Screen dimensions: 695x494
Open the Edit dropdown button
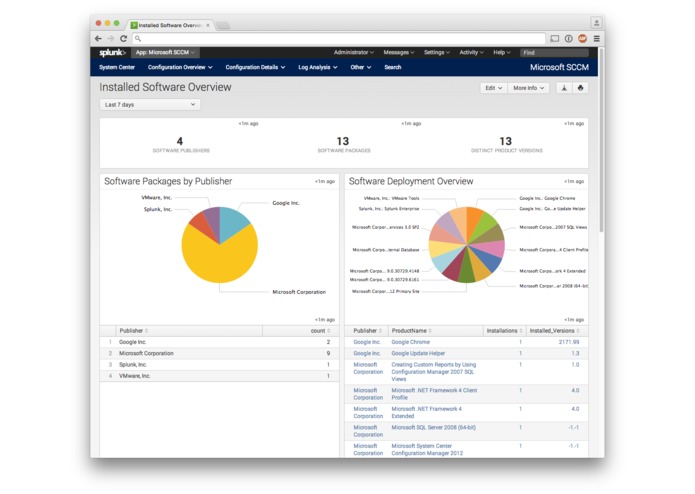pos(493,88)
